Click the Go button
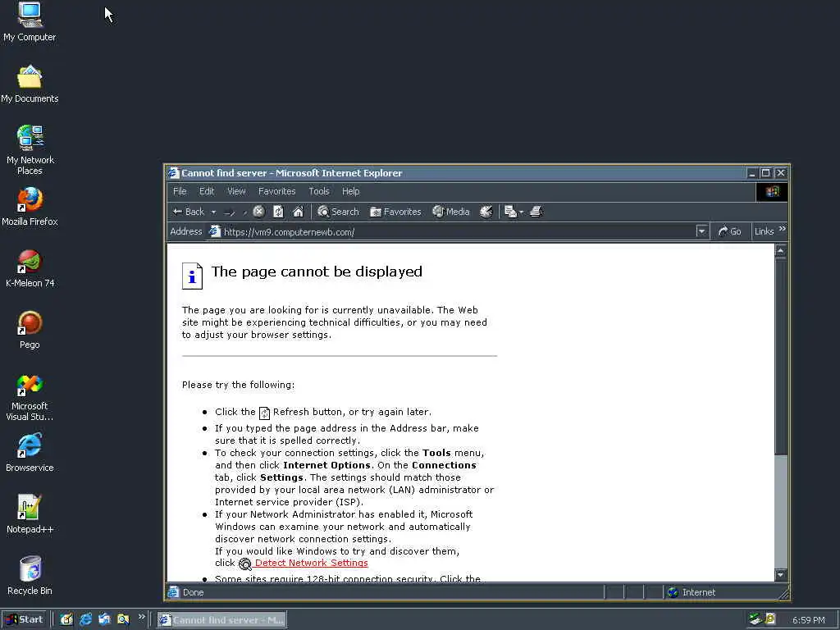840x630 pixels. (729, 231)
